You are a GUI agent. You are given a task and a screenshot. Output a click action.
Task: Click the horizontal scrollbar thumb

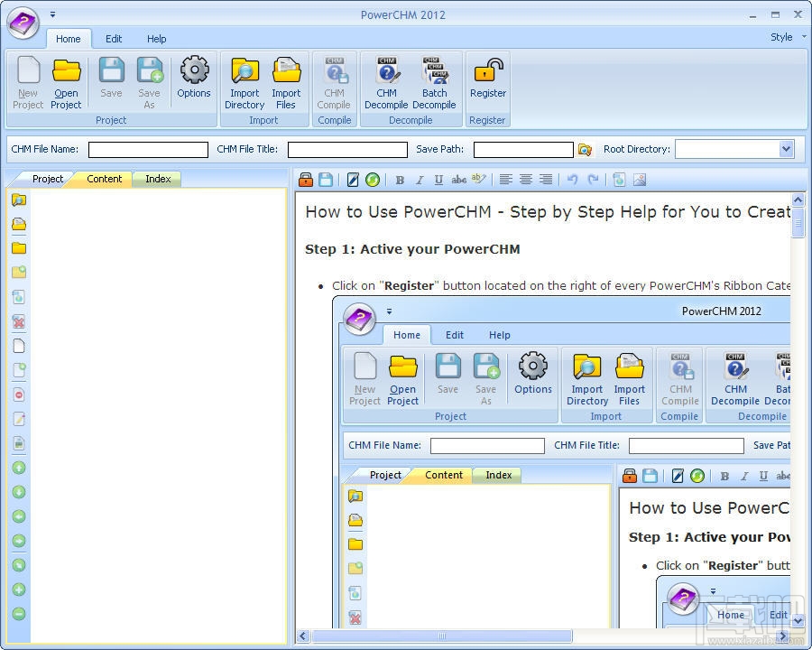coord(442,636)
